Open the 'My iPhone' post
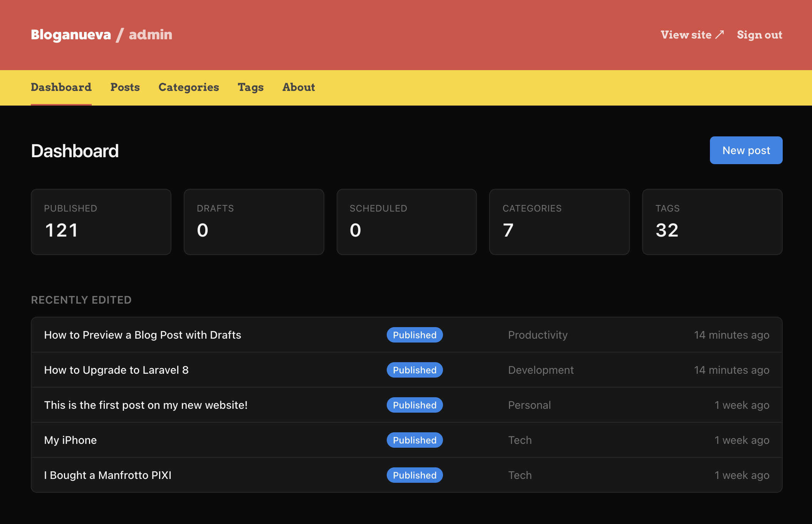The image size is (812, 524). tap(70, 440)
